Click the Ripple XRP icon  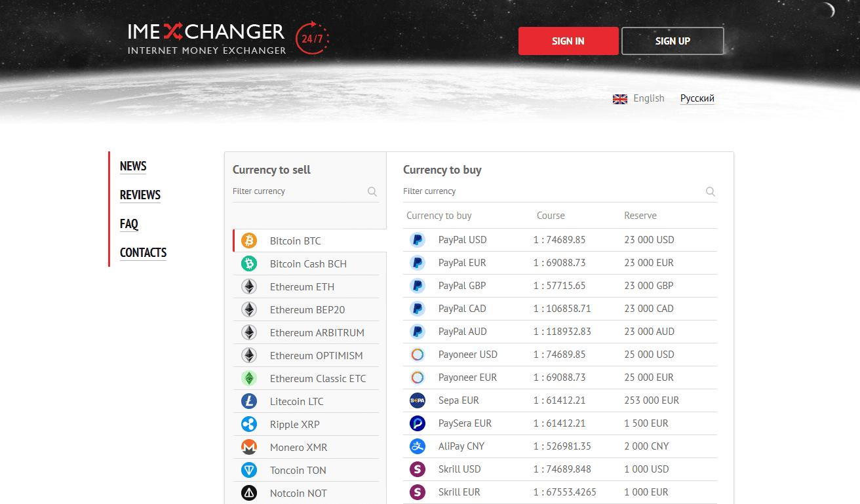point(249,424)
